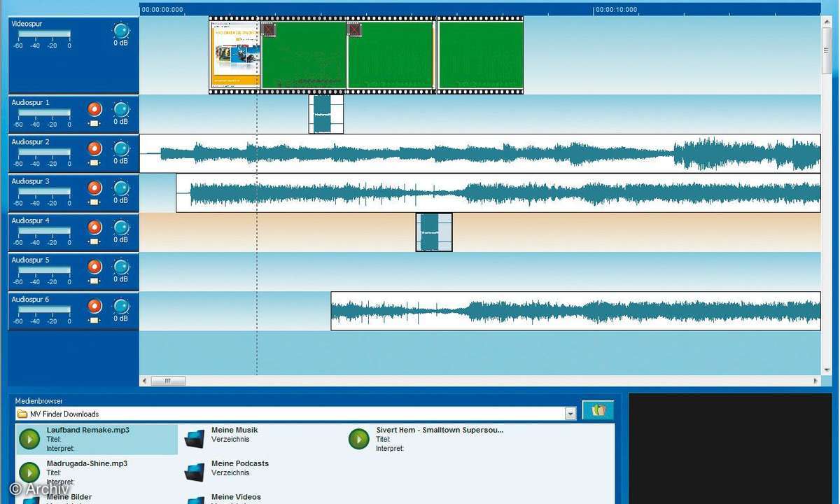Select the short audio clip on Audiospur 4
Viewport: 840px width, 504px height.
(x=434, y=232)
